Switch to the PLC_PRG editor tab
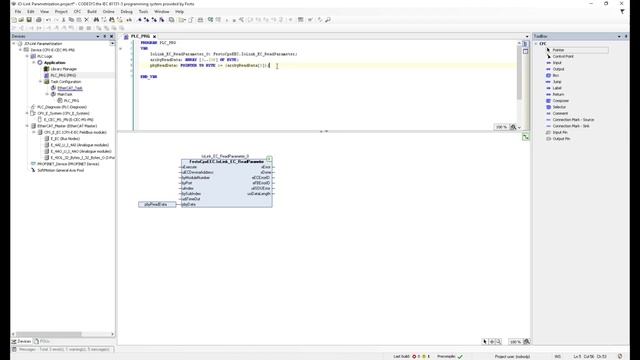Image resolution: width=640 pixels, height=360 pixels. [x=140, y=36]
